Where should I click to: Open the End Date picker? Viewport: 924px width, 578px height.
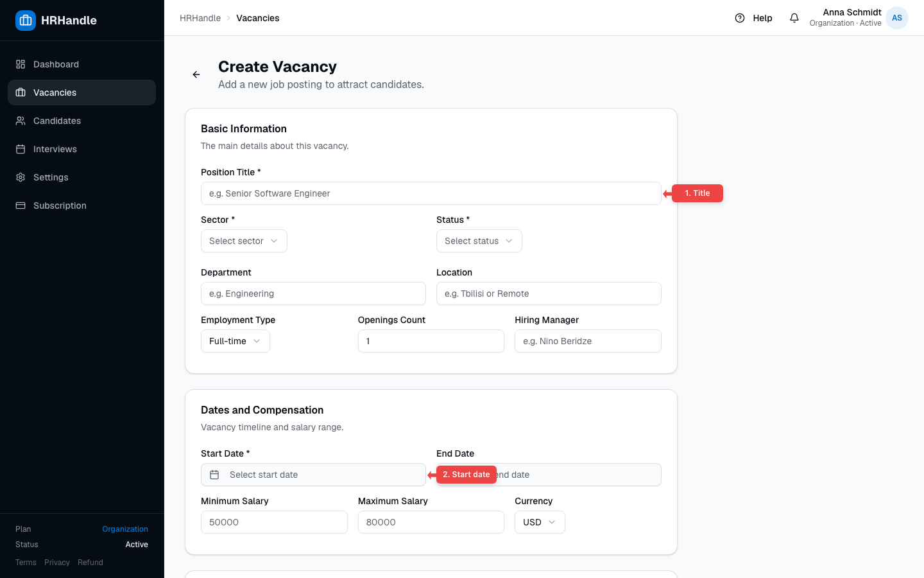pos(549,475)
